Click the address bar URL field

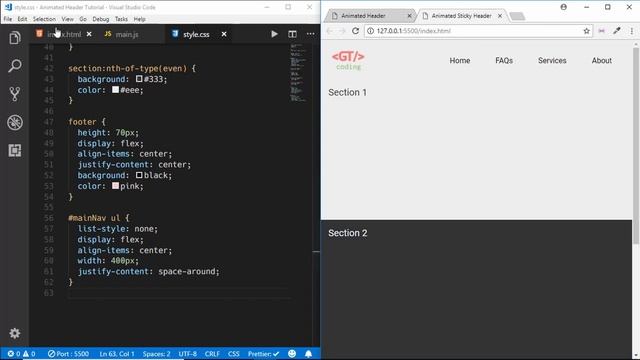click(478, 31)
